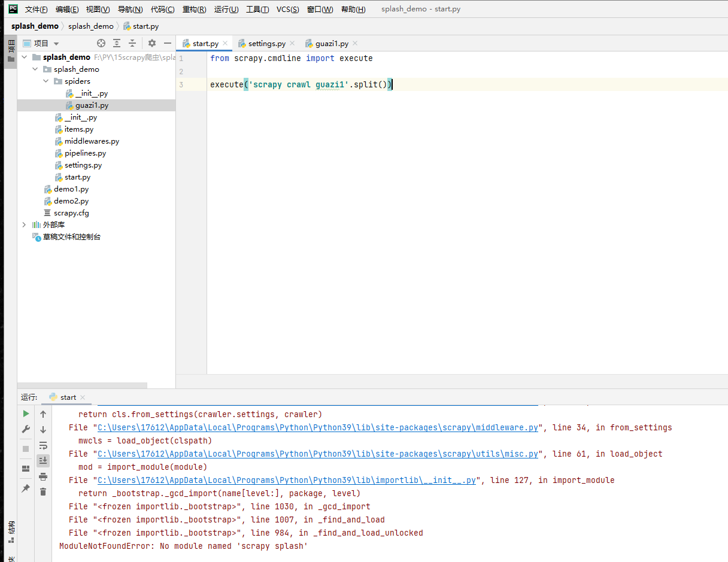Close the guazi1.py editor tab

click(x=355, y=44)
